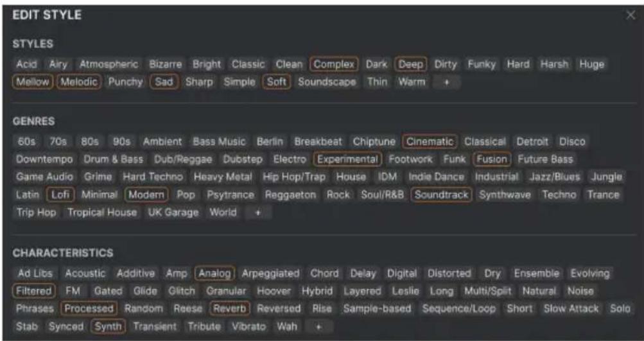Close the Edit Style dialog

631,15
